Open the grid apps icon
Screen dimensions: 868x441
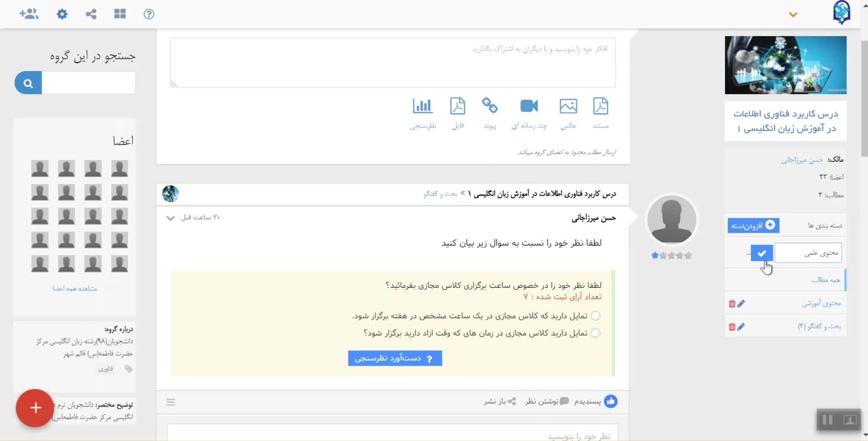pos(120,14)
